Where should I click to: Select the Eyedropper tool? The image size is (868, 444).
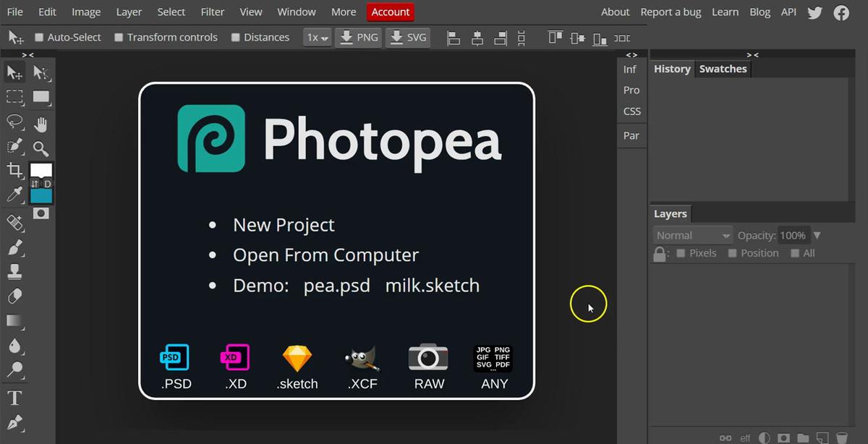point(14,195)
